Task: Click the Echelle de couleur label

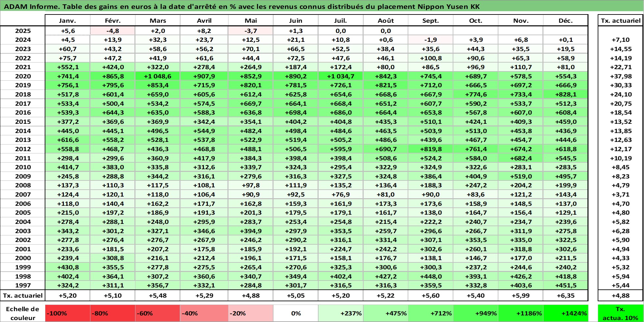Action: click(x=23, y=313)
